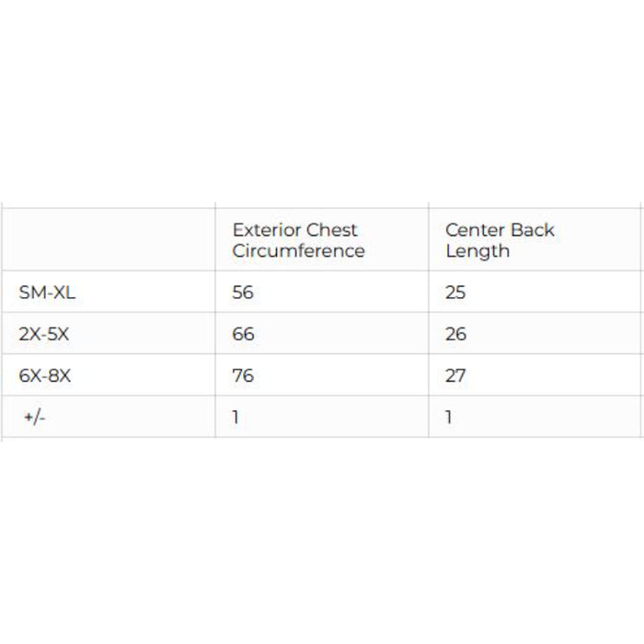
Task: Click the 'Center Back' header text line
Action: (500, 230)
